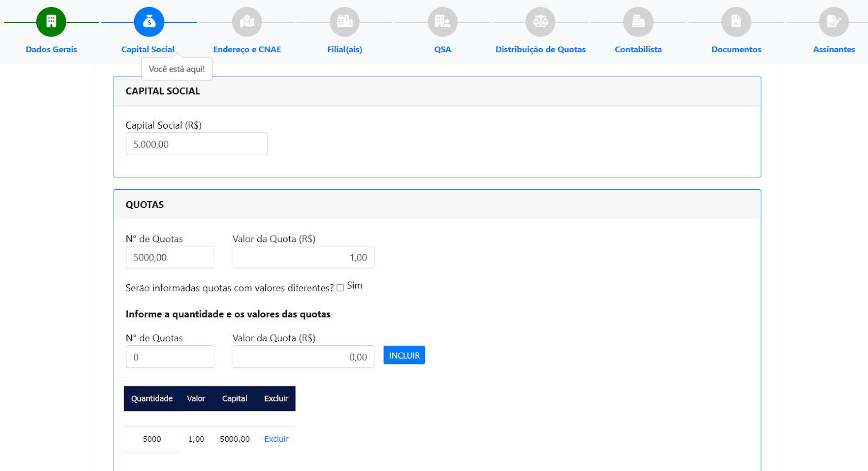Go to Endereço e CNAE step label

coord(247,49)
